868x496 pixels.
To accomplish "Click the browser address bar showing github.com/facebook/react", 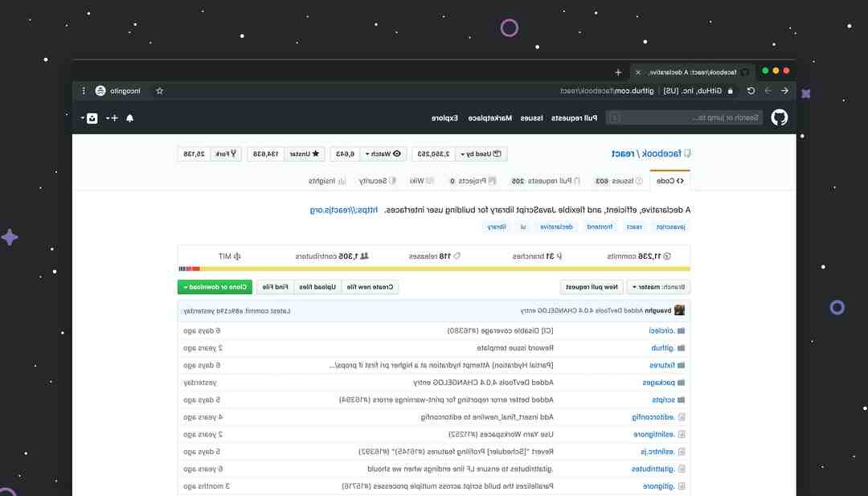I will tap(607, 91).
